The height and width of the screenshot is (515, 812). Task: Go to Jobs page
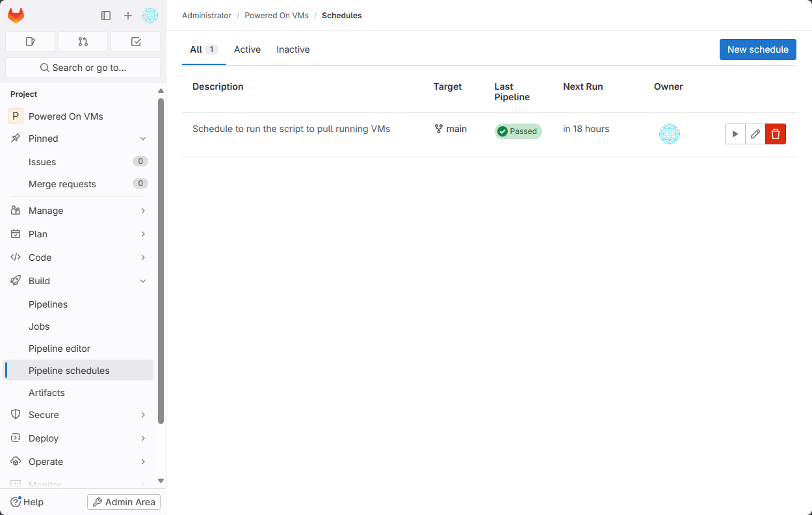coord(78,326)
